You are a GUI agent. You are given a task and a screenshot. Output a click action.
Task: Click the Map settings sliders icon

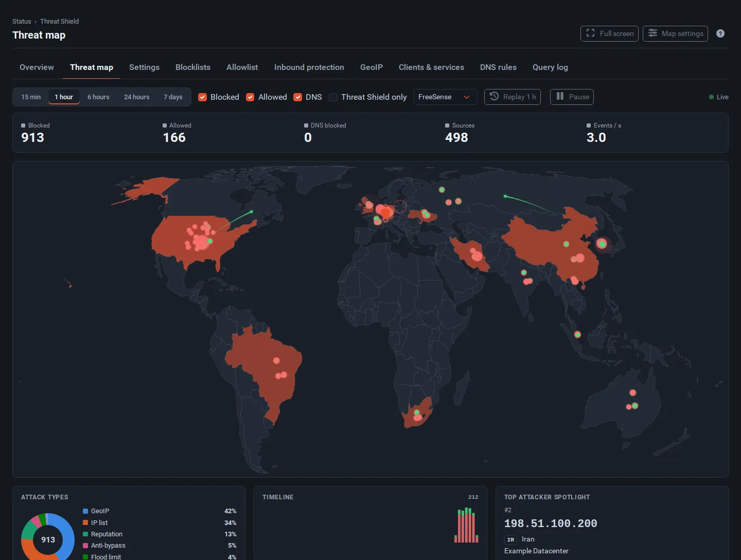pyautogui.click(x=652, y=33)
